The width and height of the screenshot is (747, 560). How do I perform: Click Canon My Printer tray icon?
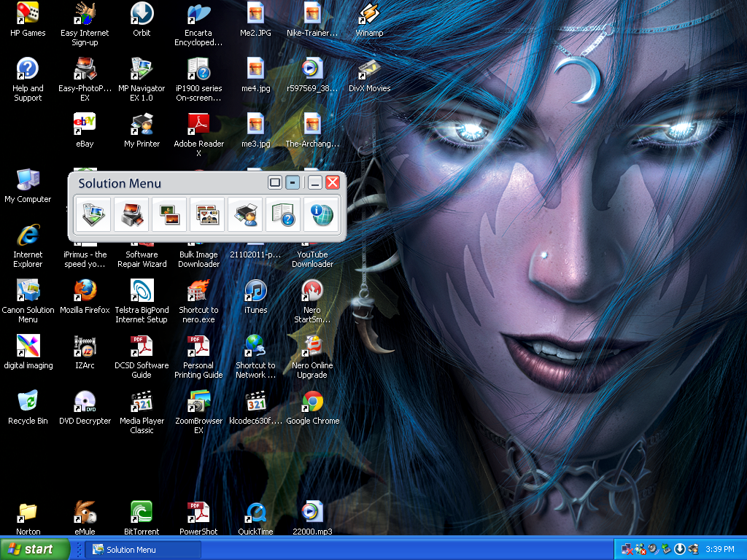click(x=693, y=550)
